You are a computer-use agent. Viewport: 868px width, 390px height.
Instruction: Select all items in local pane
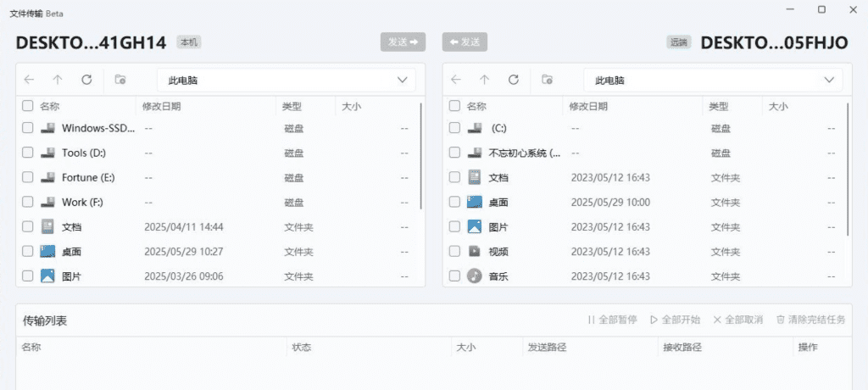pyautogui.click(x=28, y=106)
